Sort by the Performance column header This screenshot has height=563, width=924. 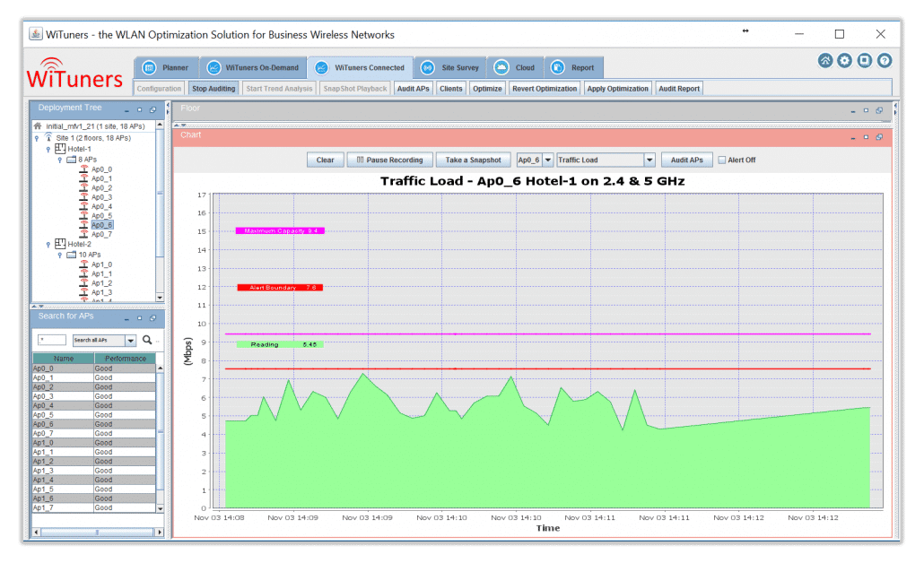pos(125,358)
